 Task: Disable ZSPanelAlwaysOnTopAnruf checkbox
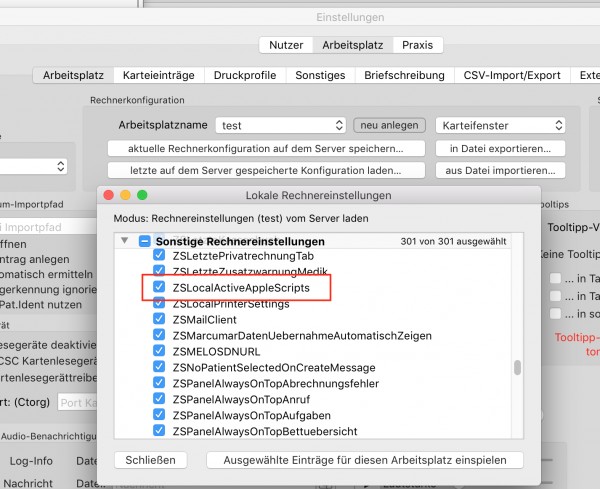159,398
